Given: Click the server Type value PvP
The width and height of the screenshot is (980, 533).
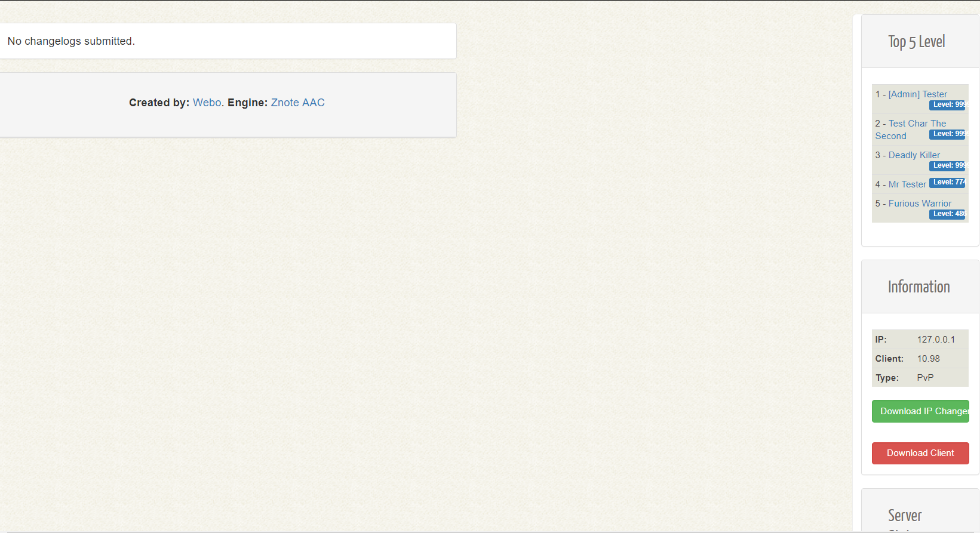Looking at the screenshot, I should (925, 378).
